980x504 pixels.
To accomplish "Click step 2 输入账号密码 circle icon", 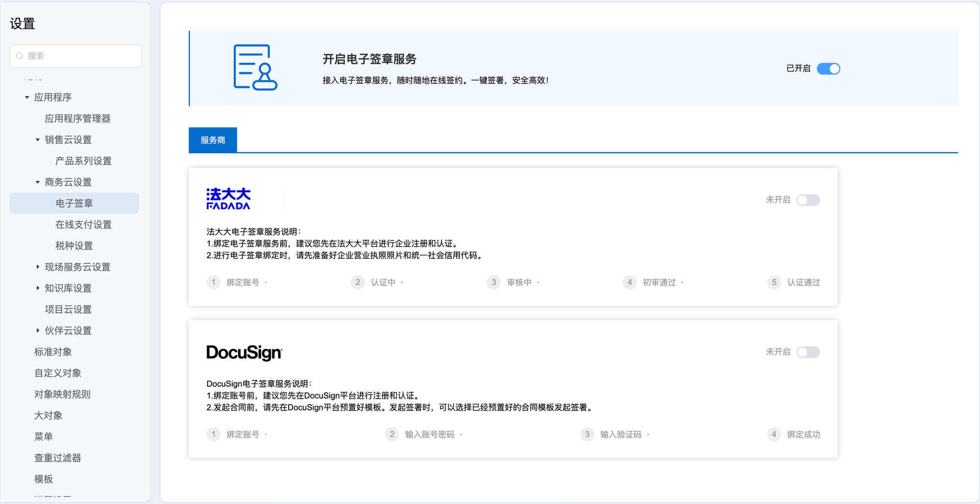I will click(x=392, y=434).
